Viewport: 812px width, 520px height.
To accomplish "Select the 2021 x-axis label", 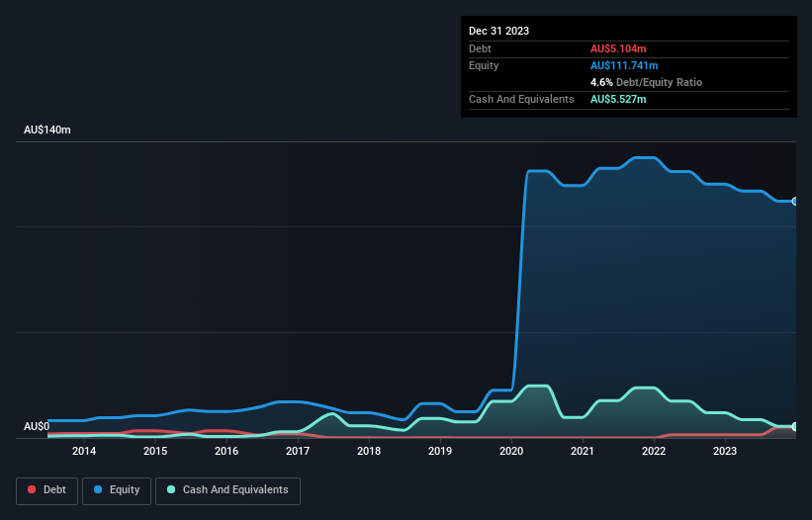I will tap(583, 451).
